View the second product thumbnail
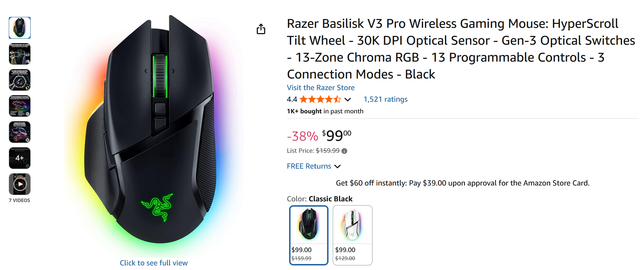The image size is (644, 270). (x=20, y=54)
